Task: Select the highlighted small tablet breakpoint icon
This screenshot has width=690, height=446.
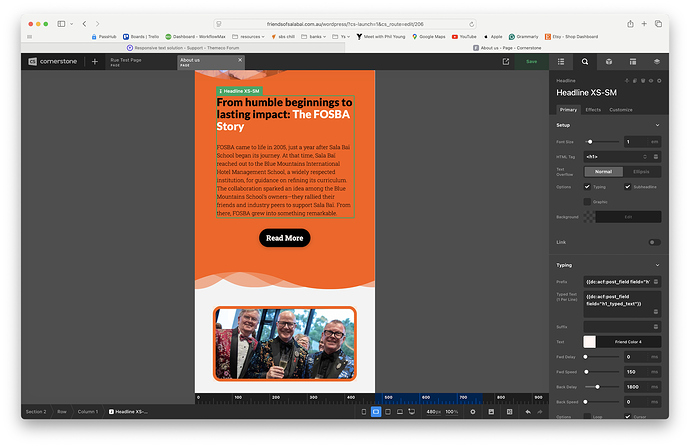Action: pos(376,412)
